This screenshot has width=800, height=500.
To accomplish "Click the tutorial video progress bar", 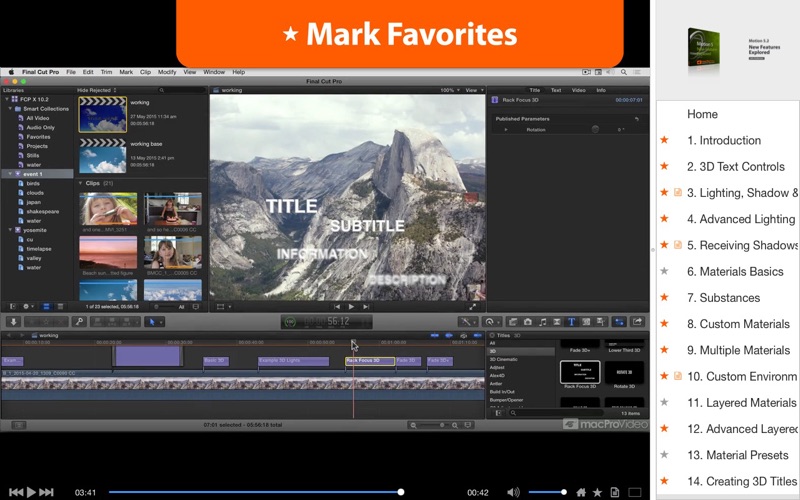I will 255,492.
